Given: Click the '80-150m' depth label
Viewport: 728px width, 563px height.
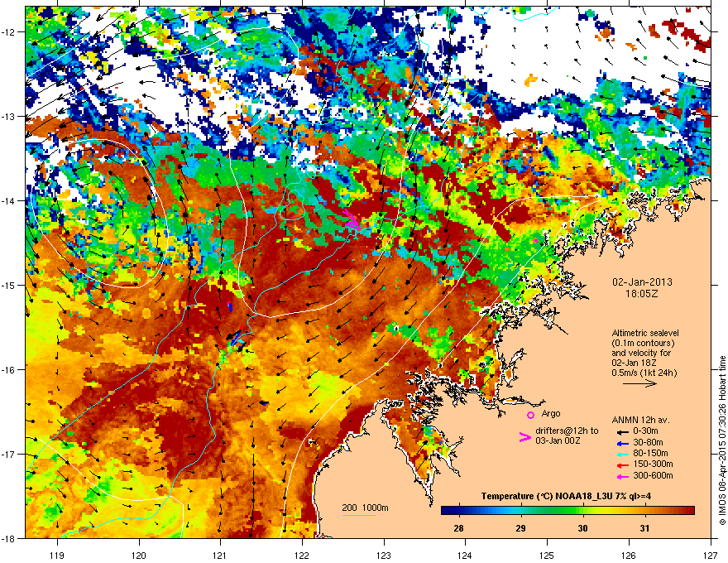Looking at the screenshot, I should pos(650,453).
